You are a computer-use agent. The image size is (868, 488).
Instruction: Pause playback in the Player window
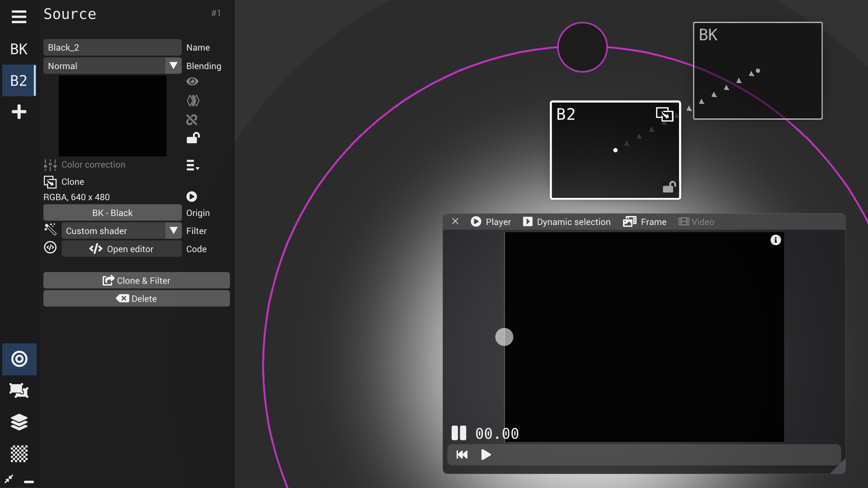tap(458, 432)
